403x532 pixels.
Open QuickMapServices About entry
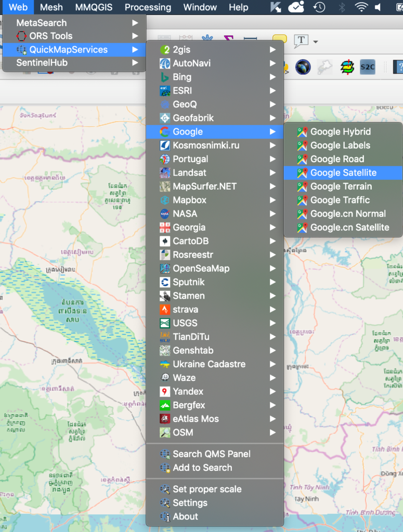point(215,516)
